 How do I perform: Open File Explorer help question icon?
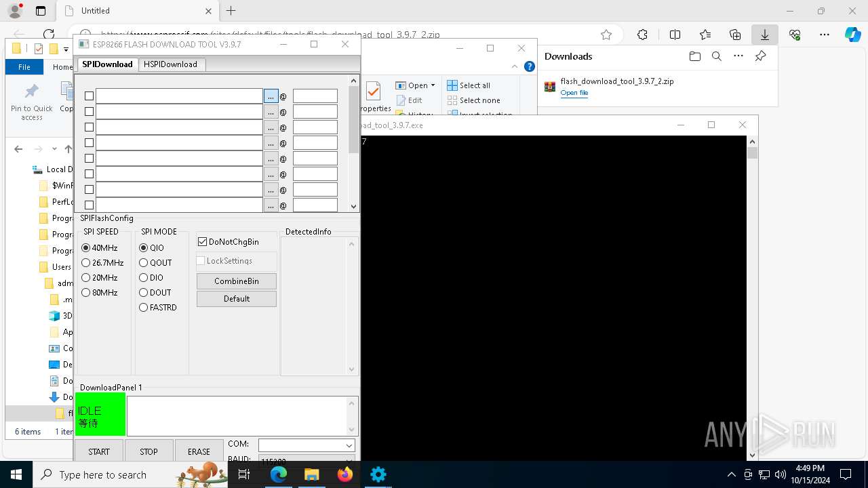530,66
